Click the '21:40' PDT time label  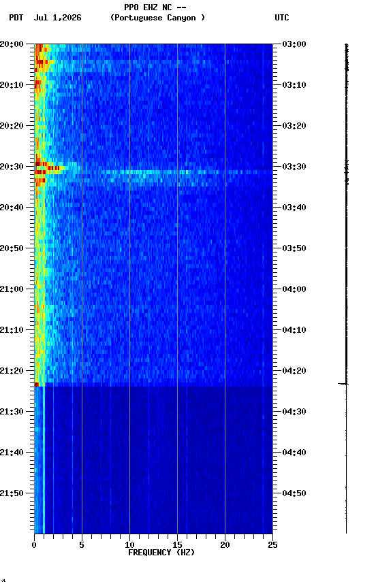(12, 453)
